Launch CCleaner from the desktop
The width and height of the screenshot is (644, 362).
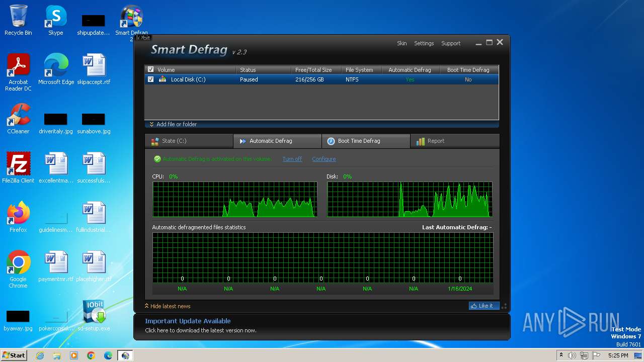coord(18,119)
